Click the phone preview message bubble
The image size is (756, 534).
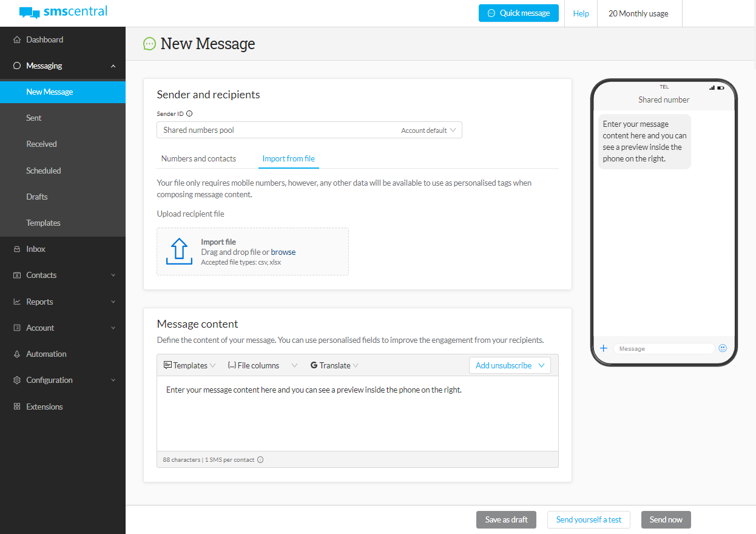pos(644,141)
